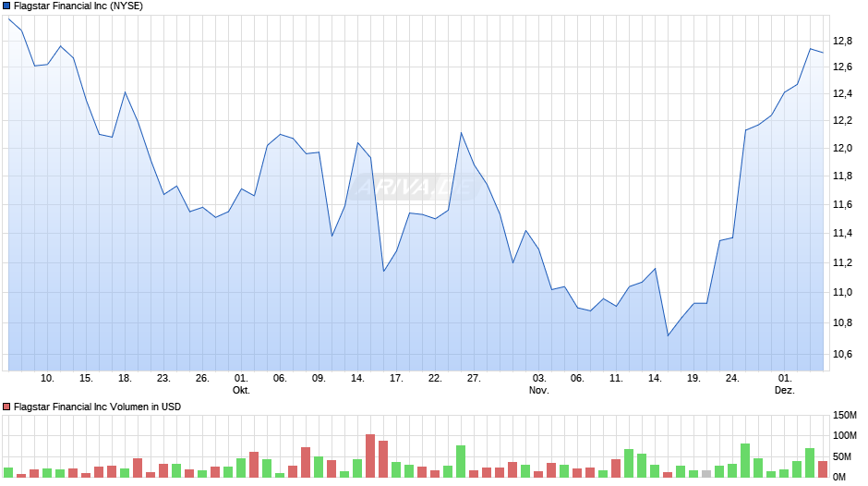
Task: Click the "Nov." month label
Action: click(539, 390)
